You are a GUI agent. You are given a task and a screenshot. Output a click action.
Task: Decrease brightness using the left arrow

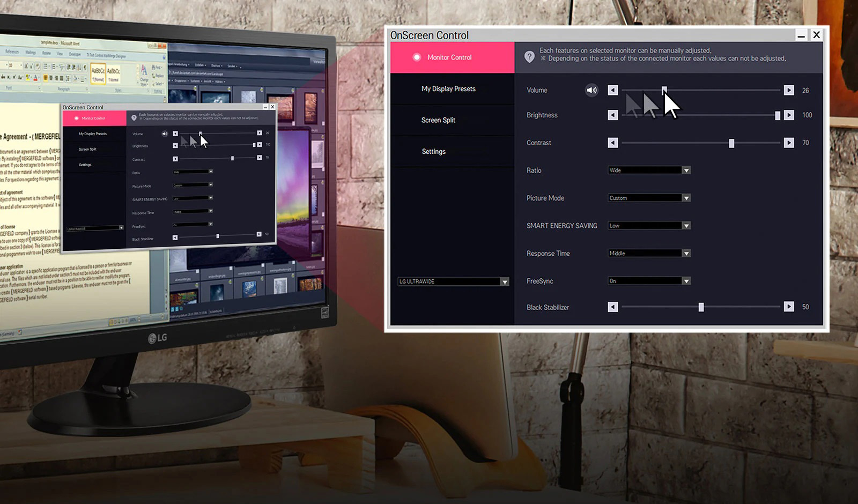click(613, 115)
